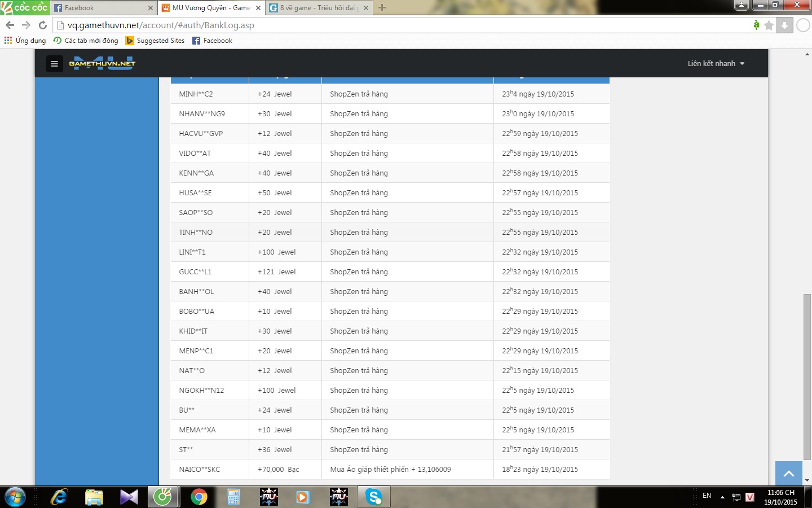
Task: Open the downloads arrow button in address bar
Action: click(784, 25)
